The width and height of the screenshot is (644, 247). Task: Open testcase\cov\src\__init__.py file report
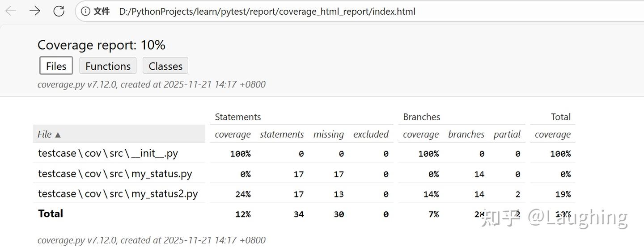pyautogui.click(x=108, y=153)
